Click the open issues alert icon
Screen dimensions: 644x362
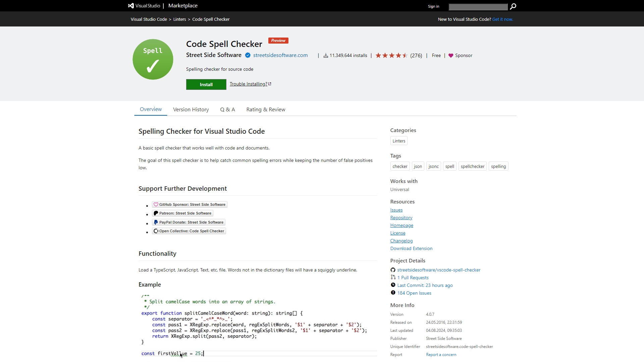click(x=393, y=293)
